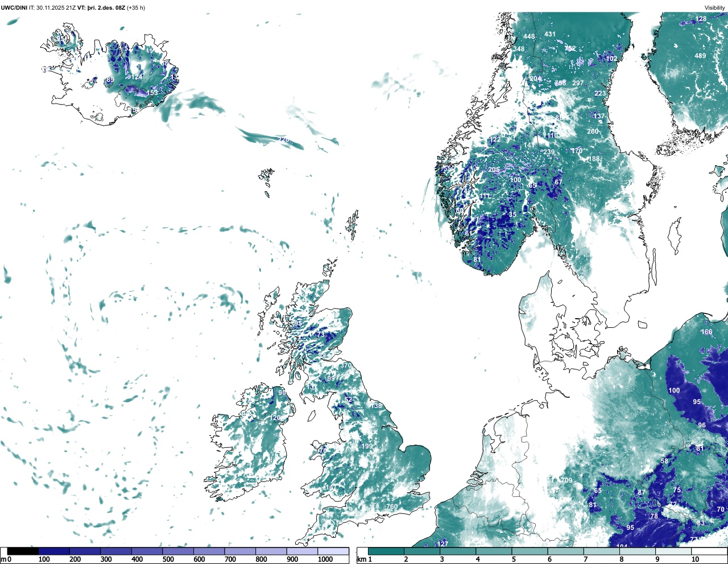Click the 'Visibility' label at top right

point(715,7)
